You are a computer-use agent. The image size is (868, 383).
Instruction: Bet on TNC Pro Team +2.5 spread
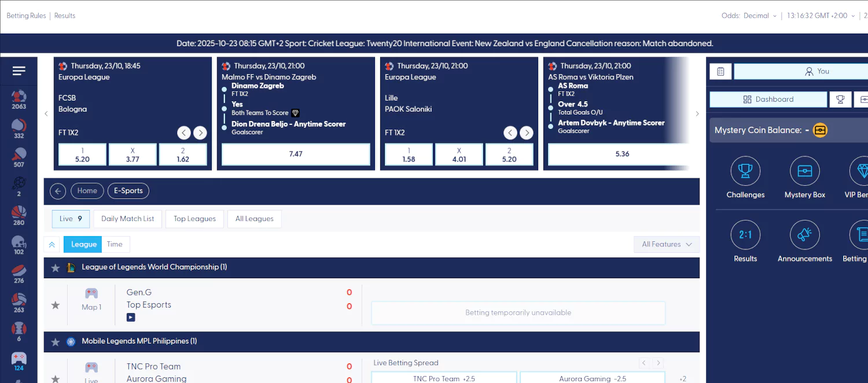(444, 378)
